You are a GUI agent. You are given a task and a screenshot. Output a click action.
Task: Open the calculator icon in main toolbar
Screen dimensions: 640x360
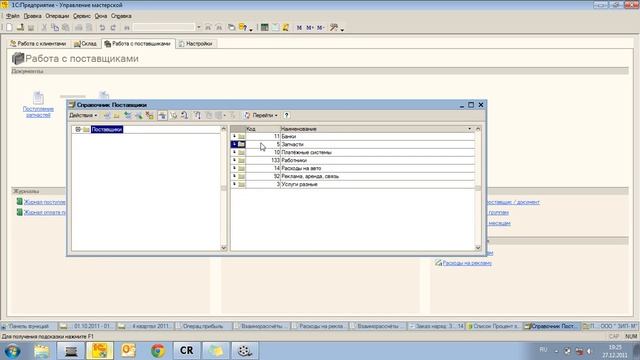(264, 27)
